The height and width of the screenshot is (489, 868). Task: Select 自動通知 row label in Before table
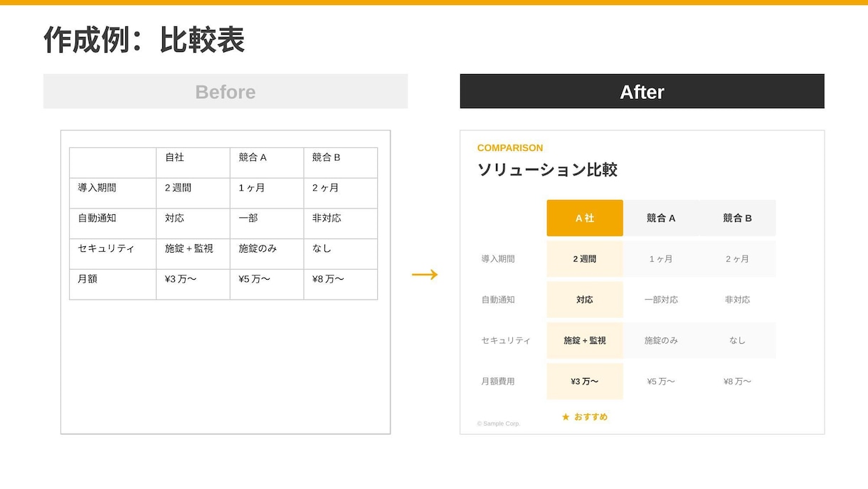click(113, 224)
